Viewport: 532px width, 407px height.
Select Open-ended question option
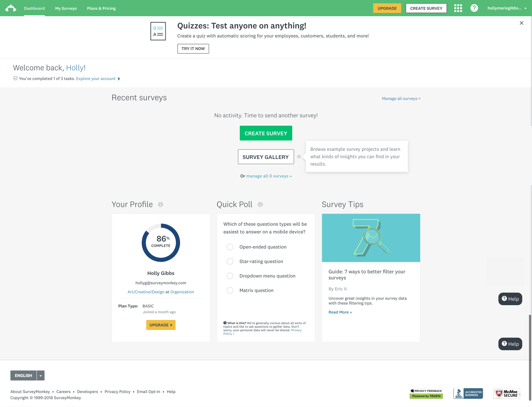(x=230, y=247)
